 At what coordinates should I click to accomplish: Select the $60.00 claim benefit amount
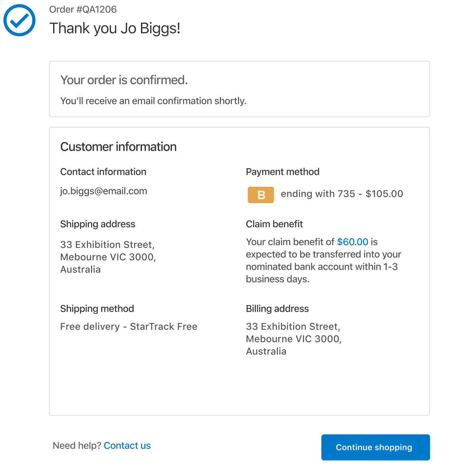[x=352, y=242]
